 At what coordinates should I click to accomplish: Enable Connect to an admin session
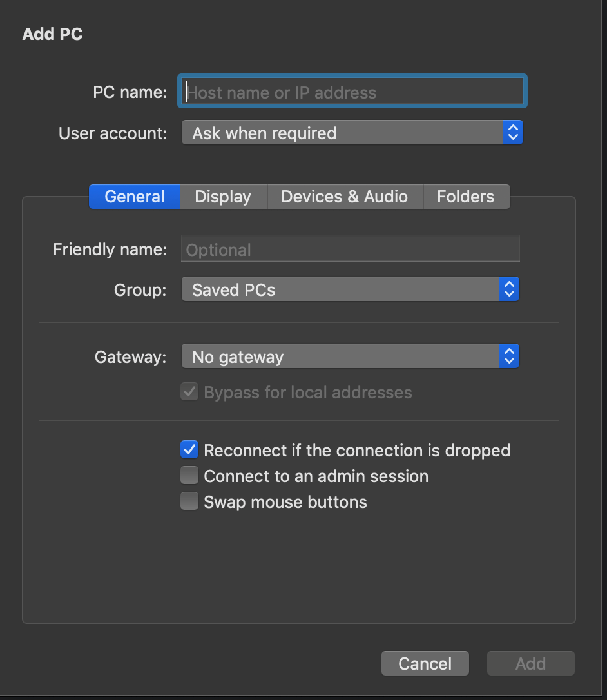point(189,476)
